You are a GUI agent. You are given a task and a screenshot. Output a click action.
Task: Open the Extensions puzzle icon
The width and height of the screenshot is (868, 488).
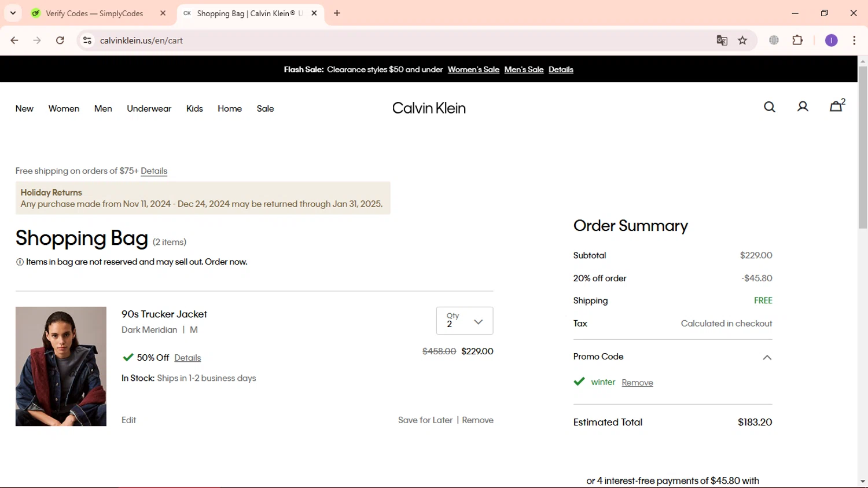tap(797, 41)
